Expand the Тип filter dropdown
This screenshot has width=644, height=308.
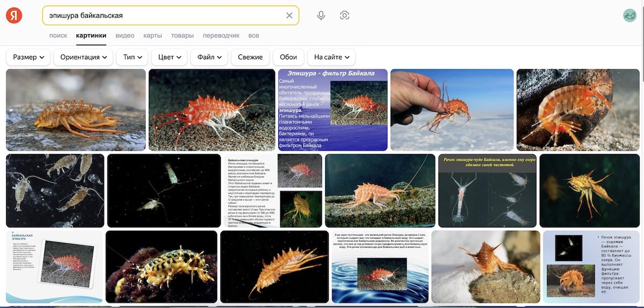pyautogui.click(x=132, y=57)
